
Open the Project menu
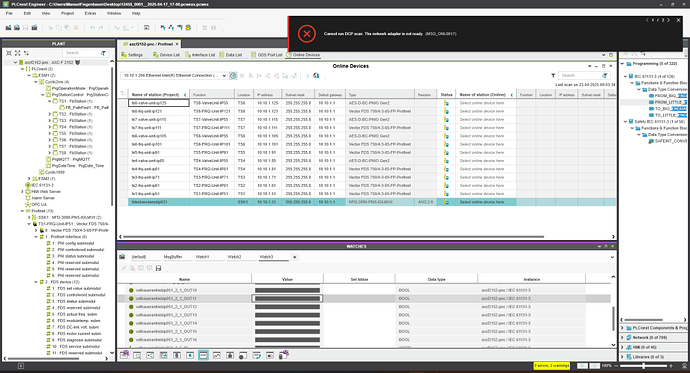(67, 13)
